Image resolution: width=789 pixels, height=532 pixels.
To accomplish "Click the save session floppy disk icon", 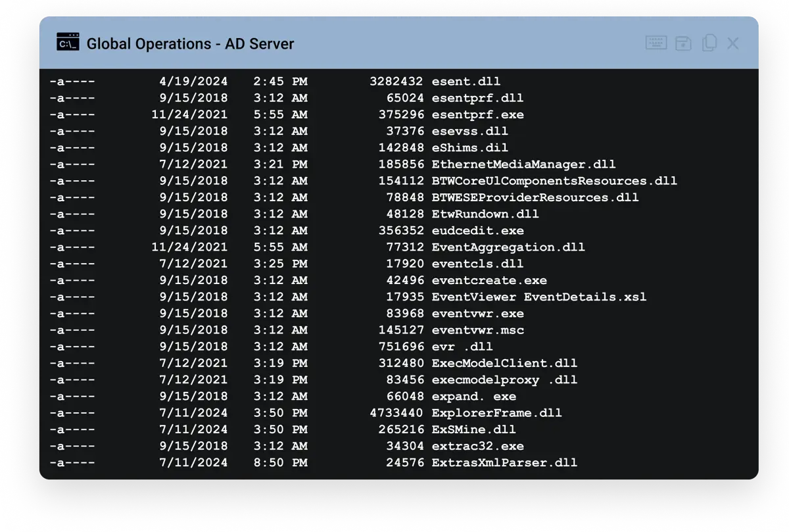I will click(683, 43).
